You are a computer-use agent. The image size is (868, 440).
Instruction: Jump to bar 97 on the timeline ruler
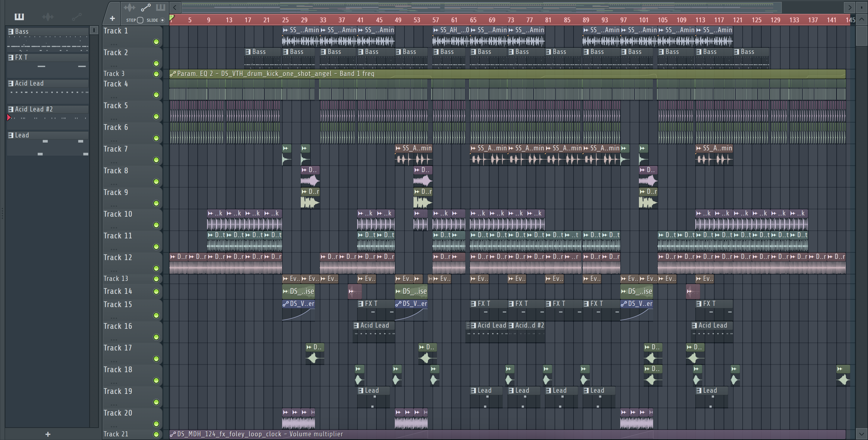623,20
